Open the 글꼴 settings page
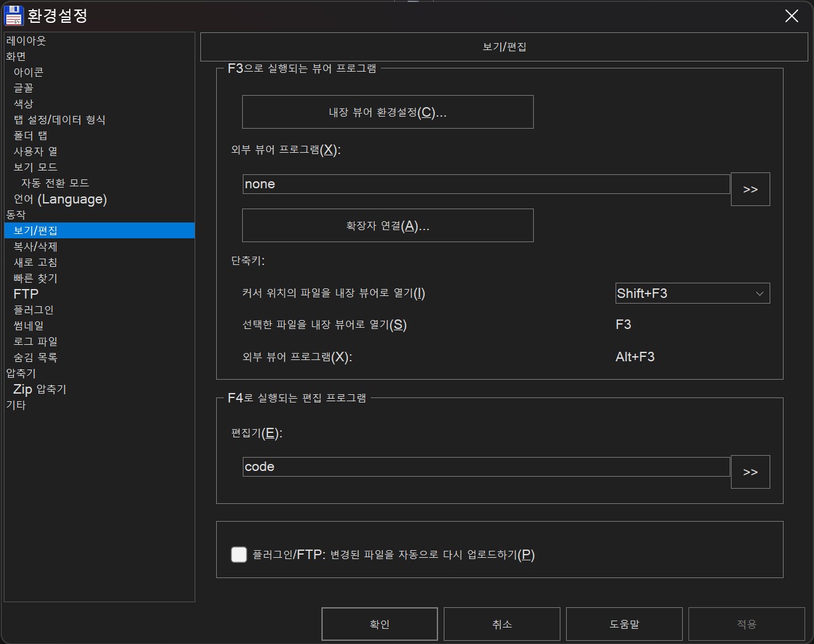This screenshot has height=644, width=814. click(23, 88)
